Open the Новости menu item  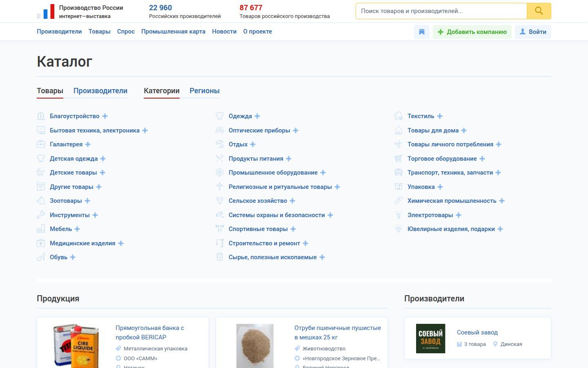pos(224,31)
